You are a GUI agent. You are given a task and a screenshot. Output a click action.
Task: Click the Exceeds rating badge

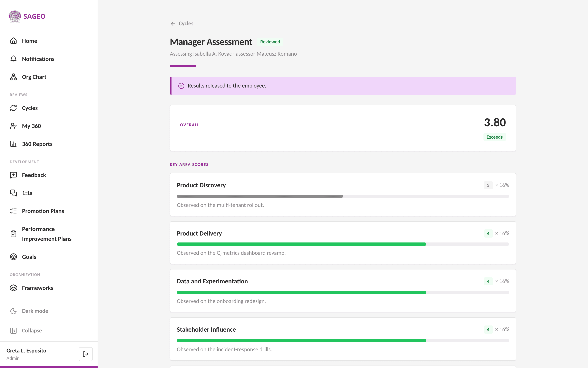(494, 137)
